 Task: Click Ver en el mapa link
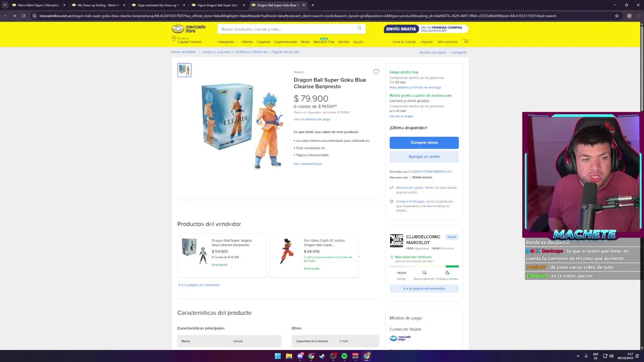401,116
